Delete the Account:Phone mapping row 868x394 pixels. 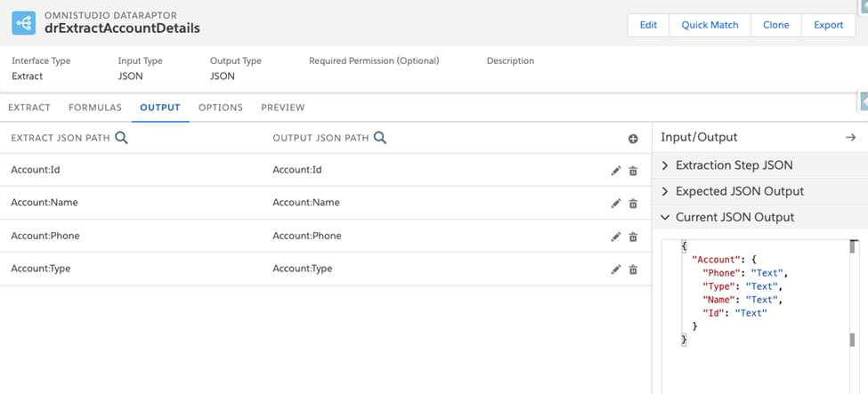[x=633, y=237]
